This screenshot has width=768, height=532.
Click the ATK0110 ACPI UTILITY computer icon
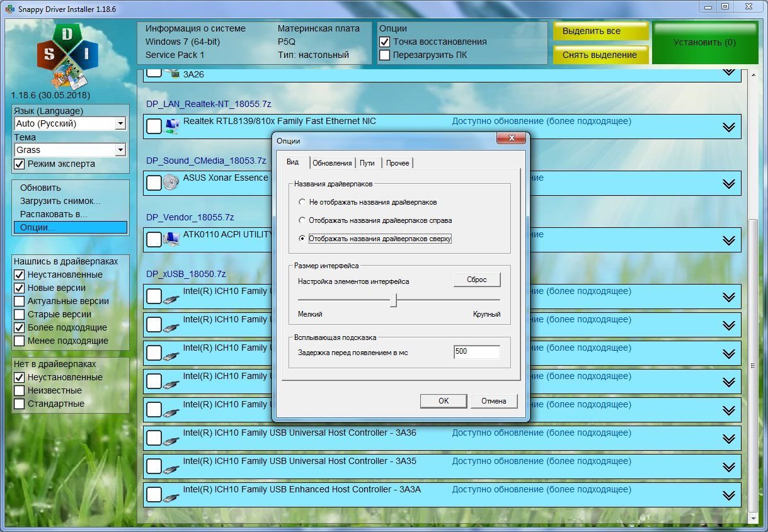pos(171,239)
